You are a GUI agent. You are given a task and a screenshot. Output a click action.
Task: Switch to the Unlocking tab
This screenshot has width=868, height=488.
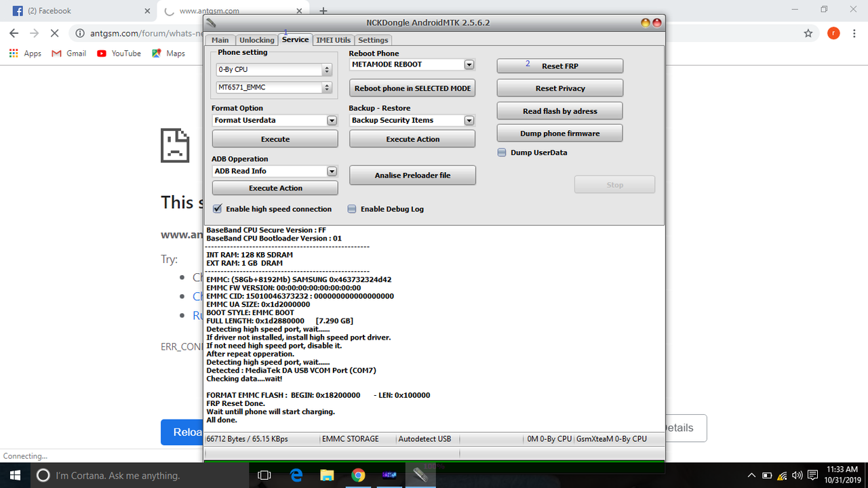coord(257,40)
